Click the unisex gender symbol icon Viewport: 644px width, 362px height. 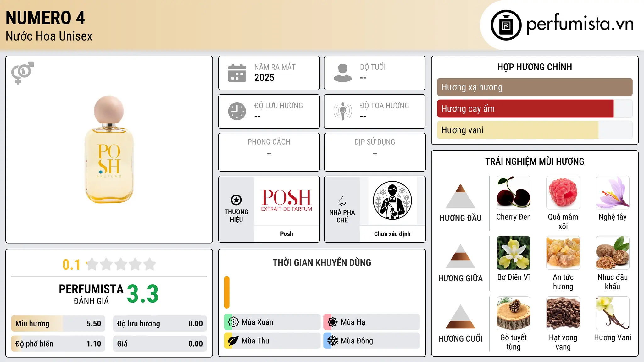click(22, 73)
